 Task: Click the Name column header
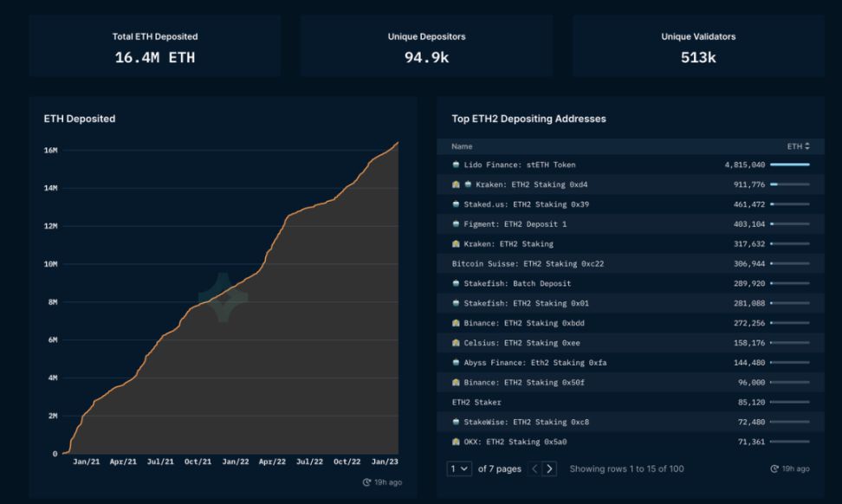462,146
